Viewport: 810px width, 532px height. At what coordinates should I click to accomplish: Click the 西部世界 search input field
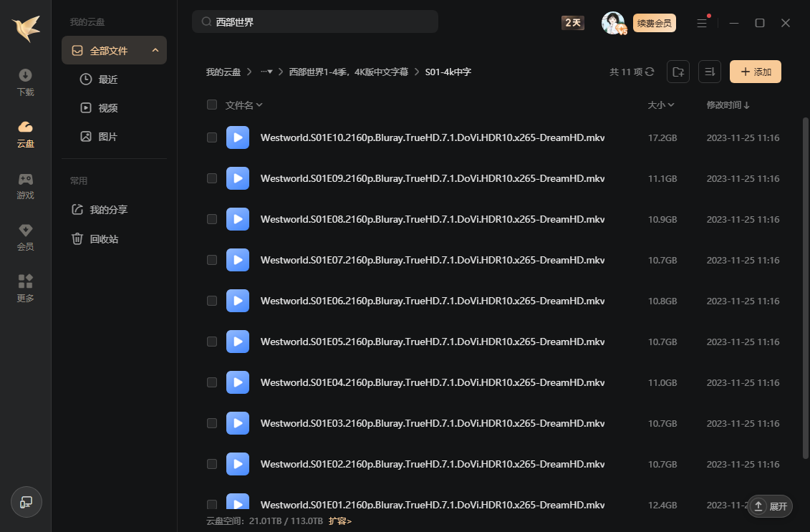click(x=322, y=22)
